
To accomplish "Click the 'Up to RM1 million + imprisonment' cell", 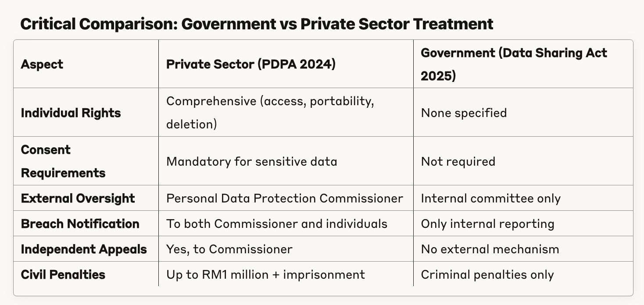I will (265, 274).
